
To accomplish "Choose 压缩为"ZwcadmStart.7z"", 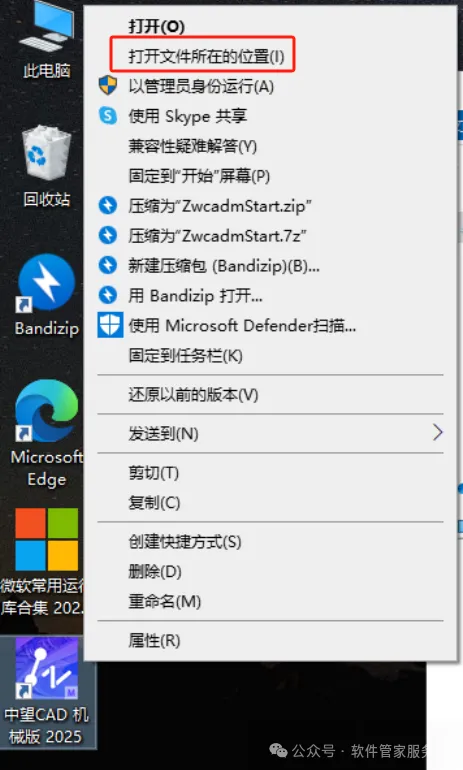I will 218,235.
